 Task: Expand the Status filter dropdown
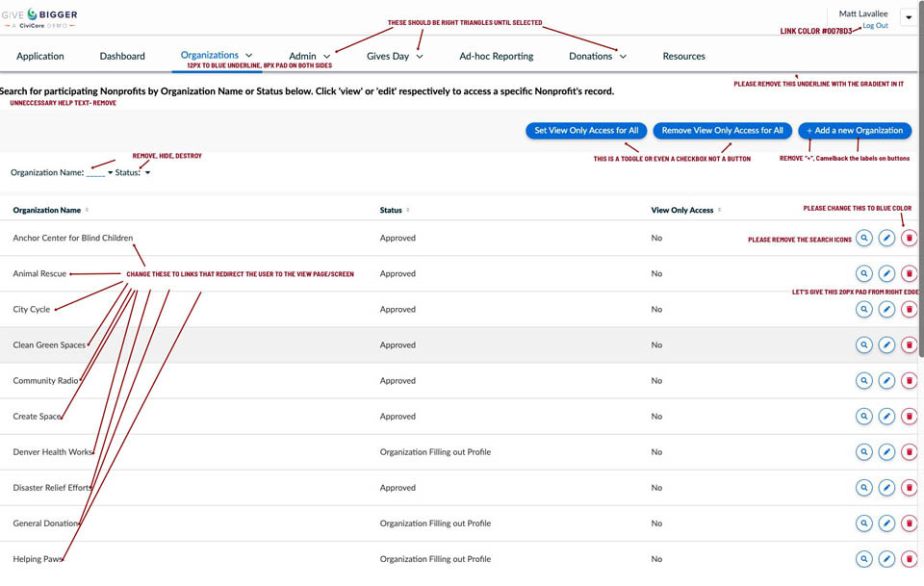148,173
